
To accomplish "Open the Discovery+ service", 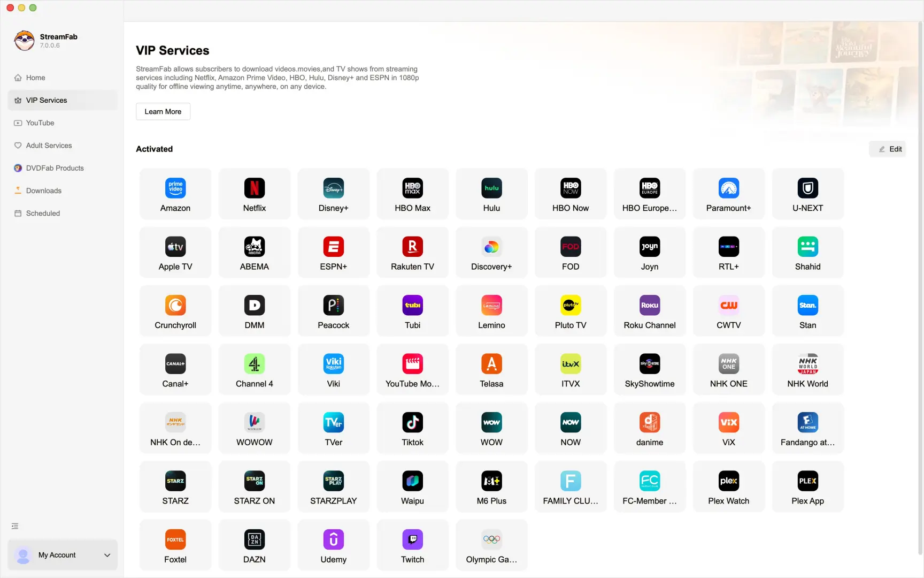I will pyautogui.click(x=491, y=253).
